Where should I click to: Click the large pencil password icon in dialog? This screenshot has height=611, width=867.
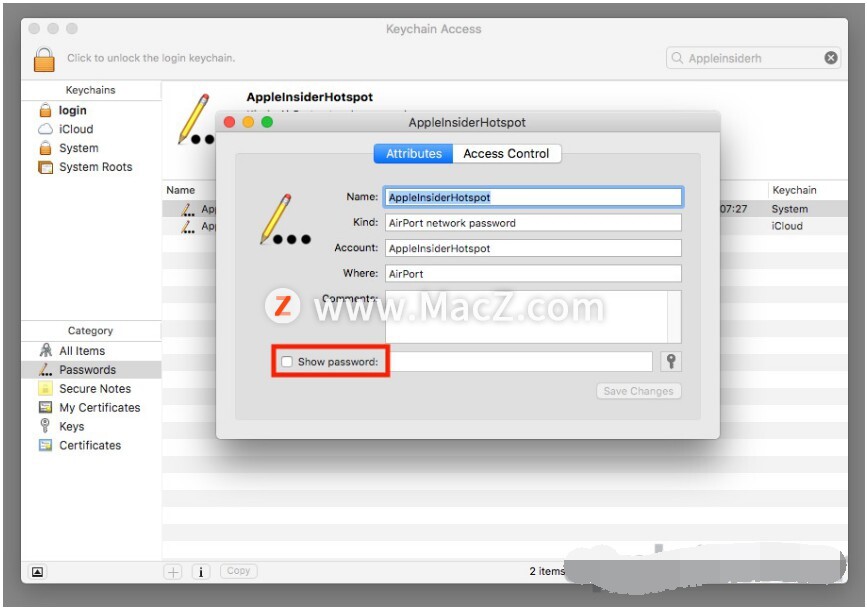point(285,220)
